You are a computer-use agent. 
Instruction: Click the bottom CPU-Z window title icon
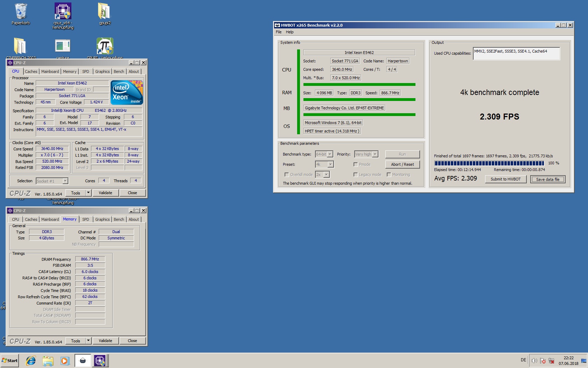[10, 211]
